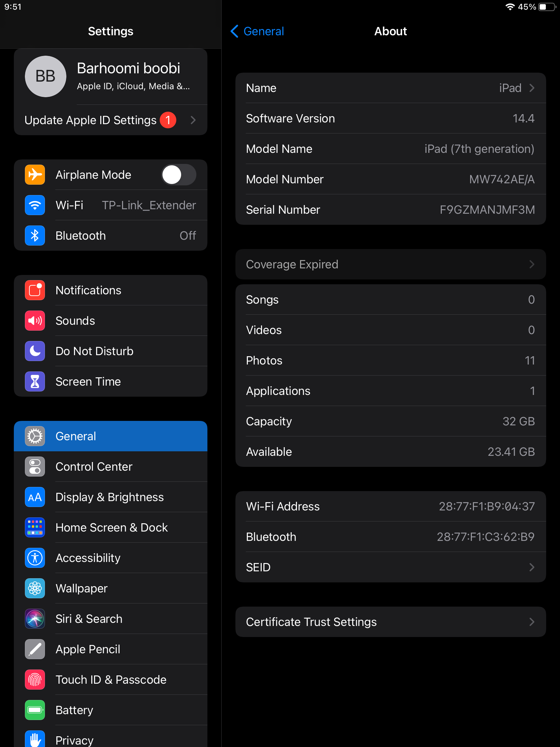Open the Coverage Expired chevron
This screenshot has height=747, width=560.
tap(532, 264)
